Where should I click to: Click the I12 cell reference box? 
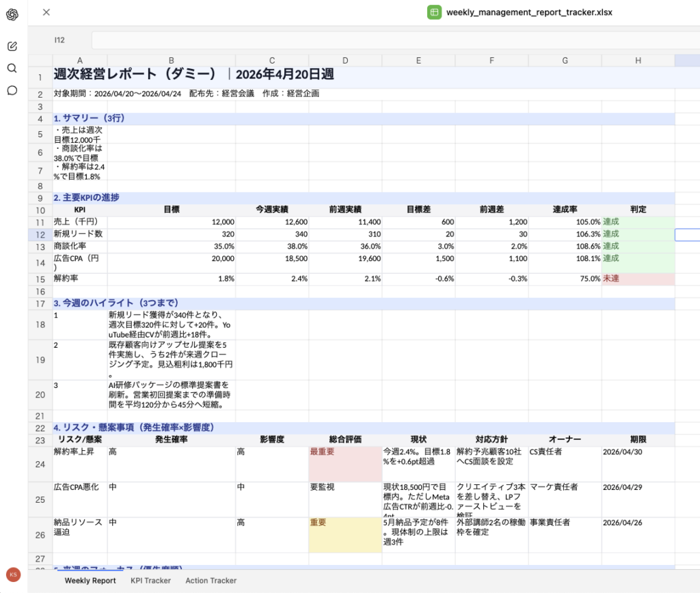(60, 40)
